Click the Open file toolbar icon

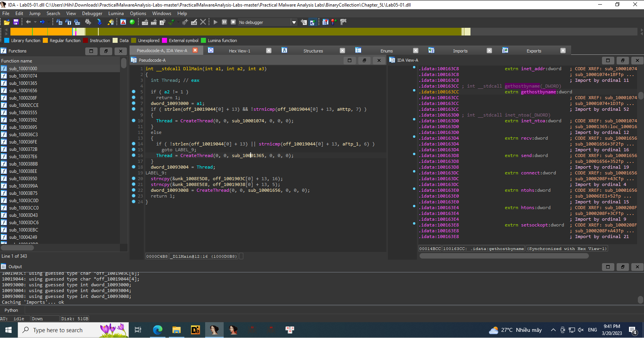tap(7, 22)
